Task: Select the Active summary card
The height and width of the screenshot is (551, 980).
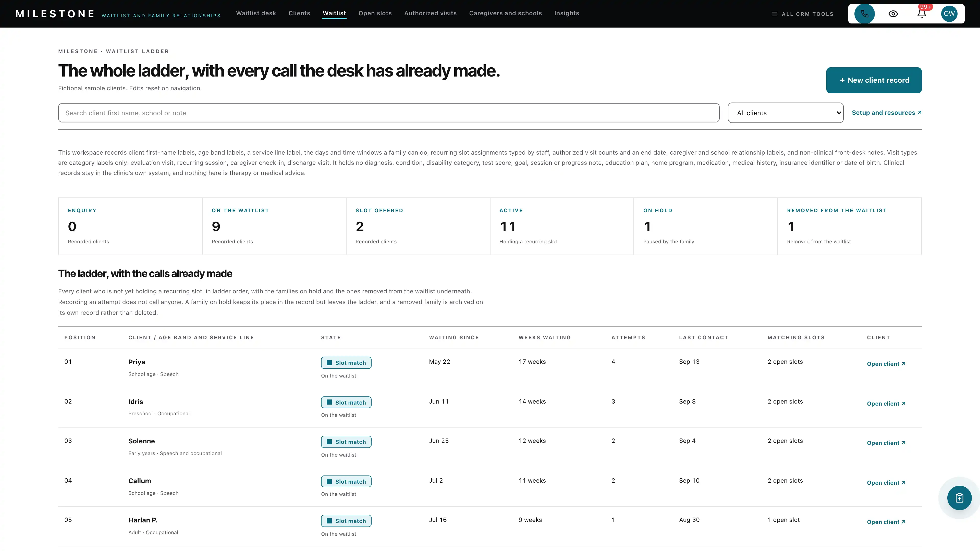Action: pyautogui.click(x=562, y=226)
